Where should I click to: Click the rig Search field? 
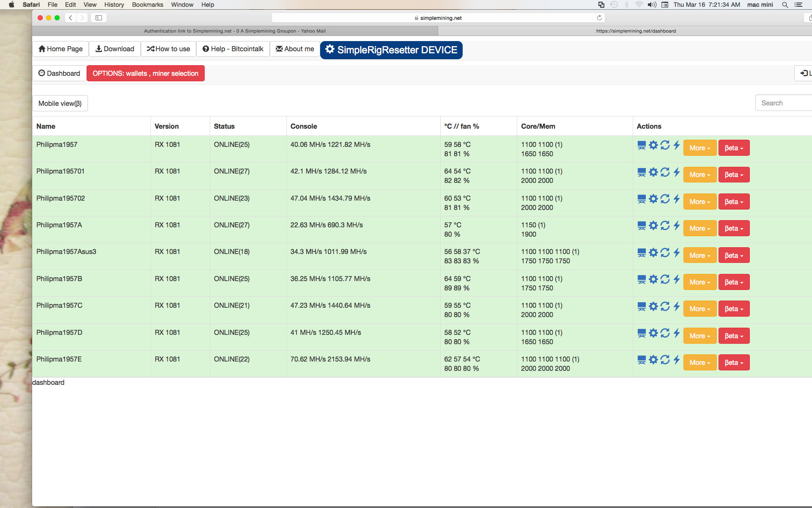click(x=784, y=103)
